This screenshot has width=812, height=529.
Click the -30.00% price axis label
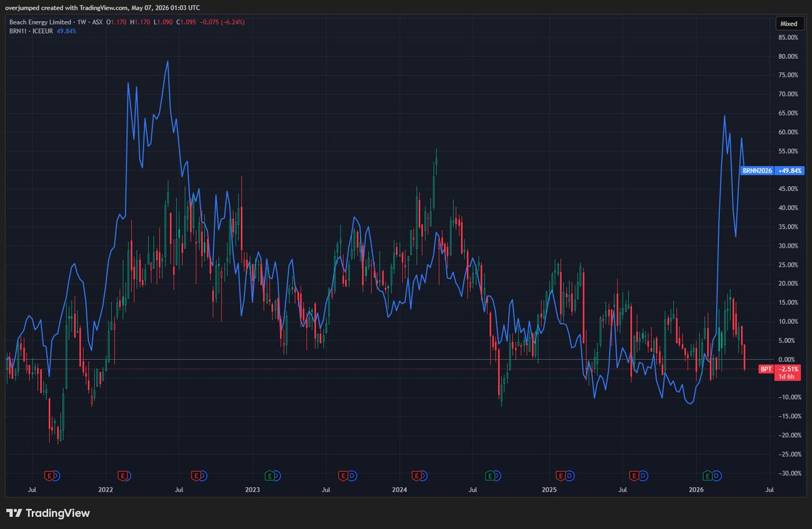pos(789,473)
